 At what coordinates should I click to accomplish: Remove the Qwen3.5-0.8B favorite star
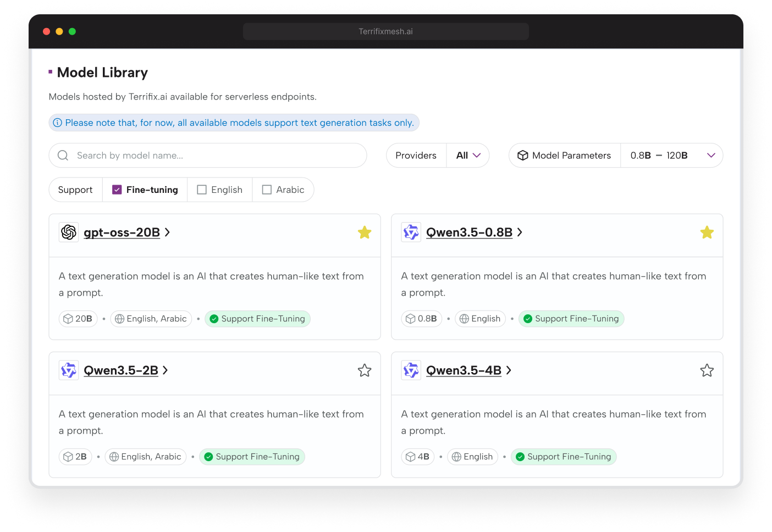pos(707,232)
